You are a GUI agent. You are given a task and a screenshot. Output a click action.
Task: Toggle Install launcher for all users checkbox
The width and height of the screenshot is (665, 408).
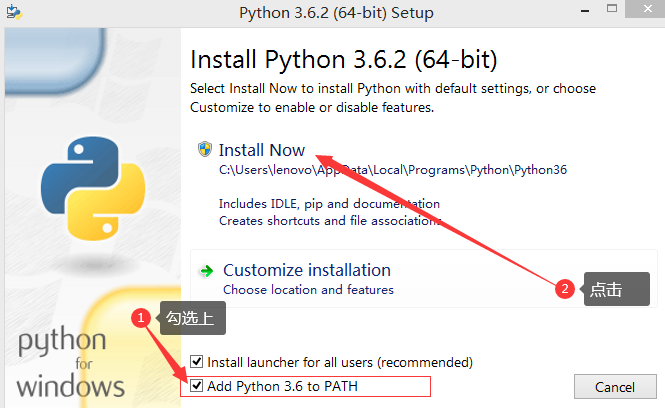(x=196, y=362)
